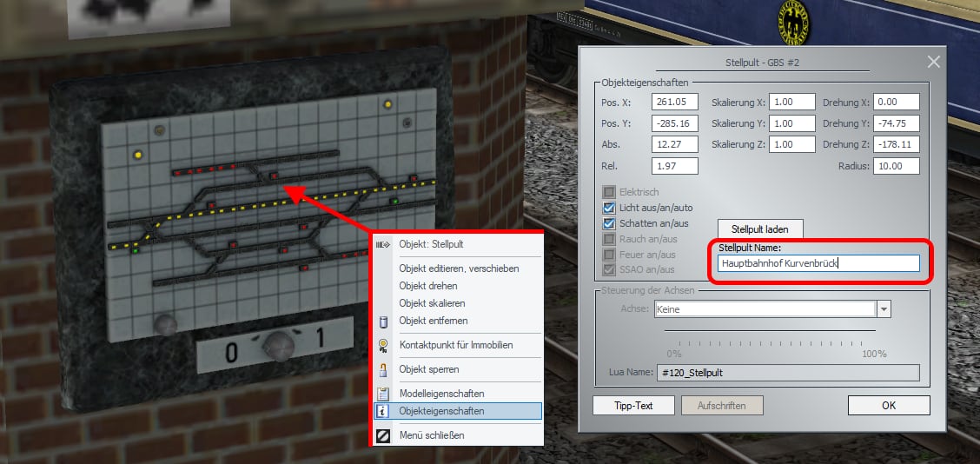The width and height of the screenshot is (980, 464).
Task: Toggle the Feuer an/aus checkbox
Action: (x=609, y=255)
